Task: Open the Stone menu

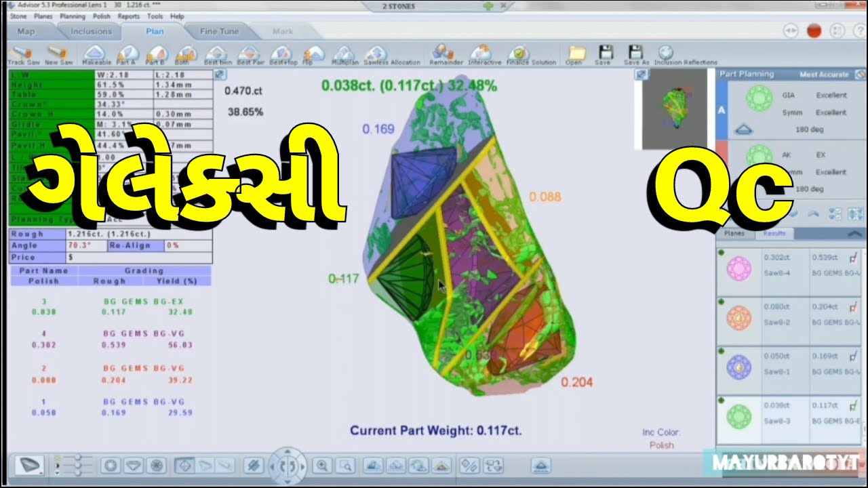Action: pyautogui.click(x=18, y=16)
